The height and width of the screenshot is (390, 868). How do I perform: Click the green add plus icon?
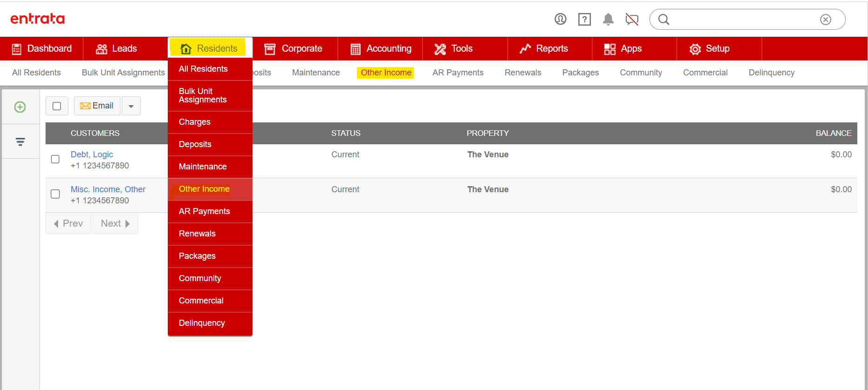pyautogui.click(x=20, y=107)
